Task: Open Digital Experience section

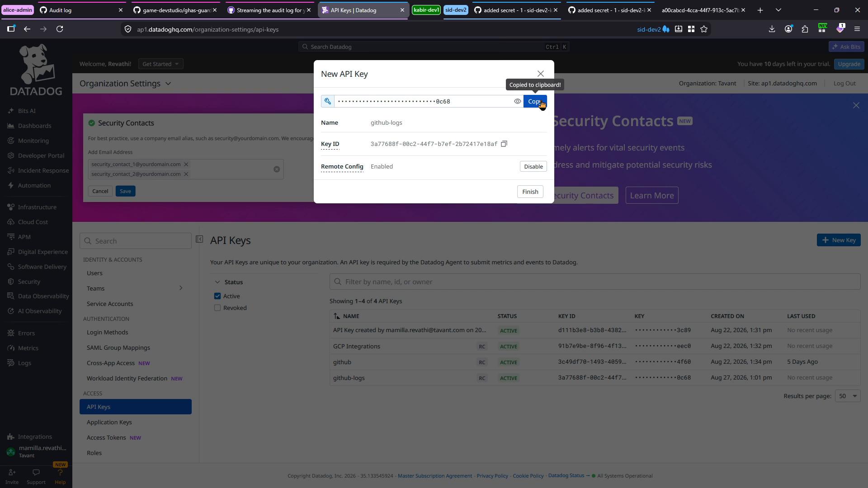Action: [42, 252]
